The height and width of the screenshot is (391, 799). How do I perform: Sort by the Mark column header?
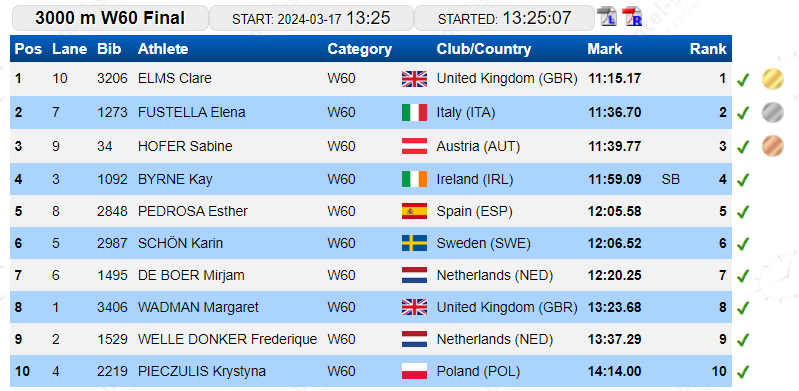pyautogui.click(x=604, y=49)
